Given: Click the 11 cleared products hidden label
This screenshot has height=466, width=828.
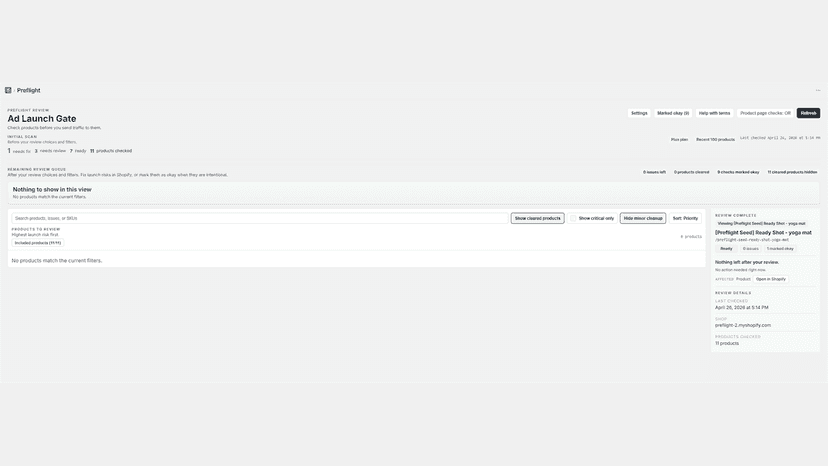Looking at the screenshot, I should click(x=792, y=172).
